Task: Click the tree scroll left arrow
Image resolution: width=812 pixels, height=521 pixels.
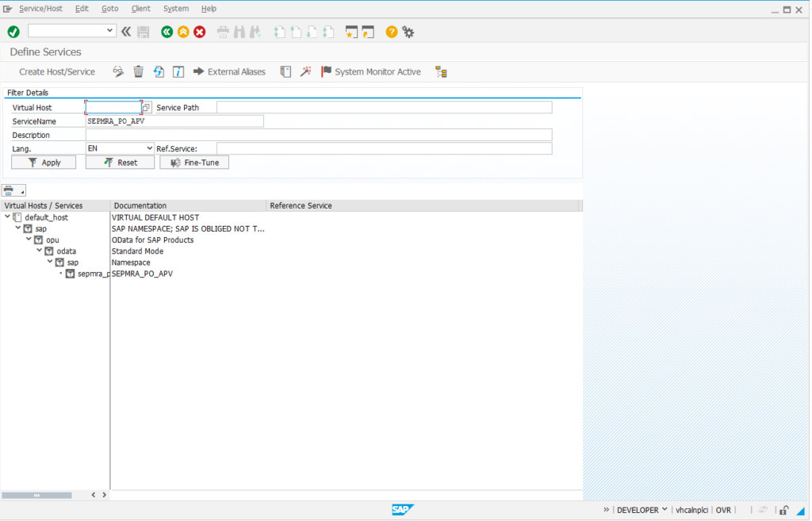Action: click(x=94, y=495)
